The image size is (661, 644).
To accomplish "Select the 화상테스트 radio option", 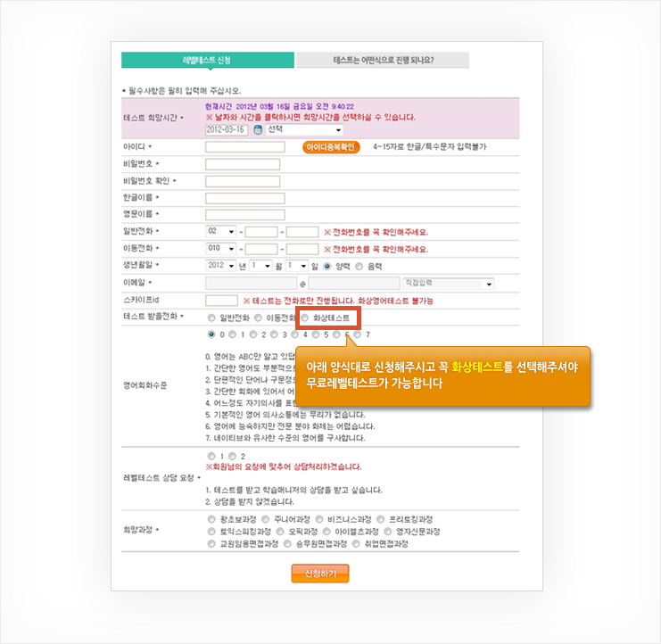I will [305, 318].
